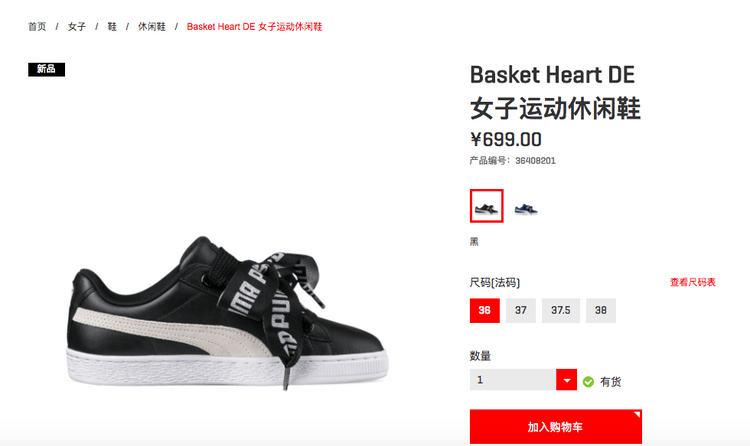Go to the 女子 breadcrumb category
The height and width of the screenshot is (446, 750).
(x=77, y=27)
